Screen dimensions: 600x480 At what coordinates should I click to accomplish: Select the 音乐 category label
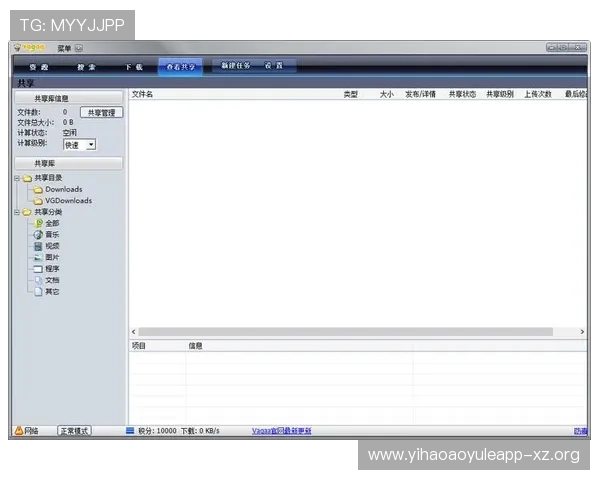(x=52, y=235)
